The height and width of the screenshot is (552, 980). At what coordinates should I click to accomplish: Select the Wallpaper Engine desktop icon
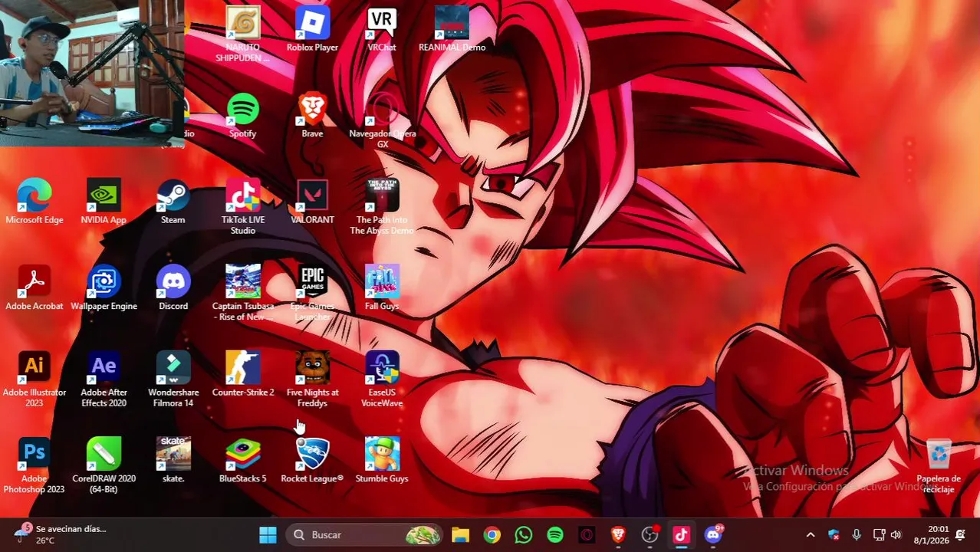tap(104, 288)
